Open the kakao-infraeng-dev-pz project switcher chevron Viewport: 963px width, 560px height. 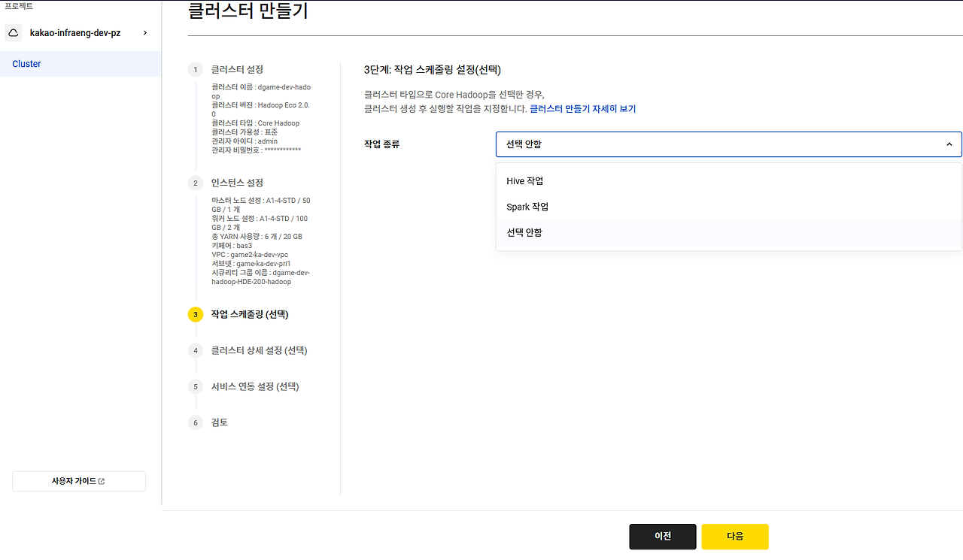[145, 32]
